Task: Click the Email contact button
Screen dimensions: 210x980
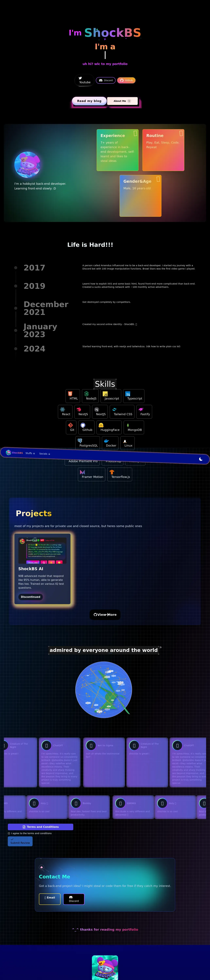Action: (50, 899)
